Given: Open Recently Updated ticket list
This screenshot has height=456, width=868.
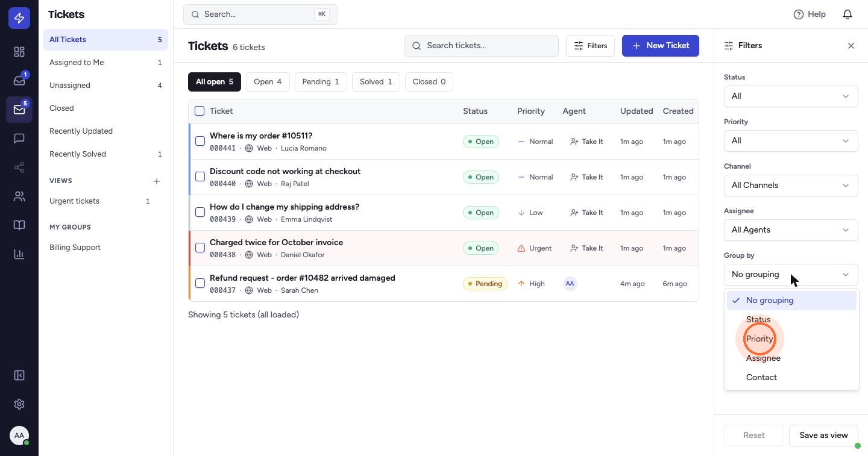Looking at the screenshot, I should pos(105,131).
